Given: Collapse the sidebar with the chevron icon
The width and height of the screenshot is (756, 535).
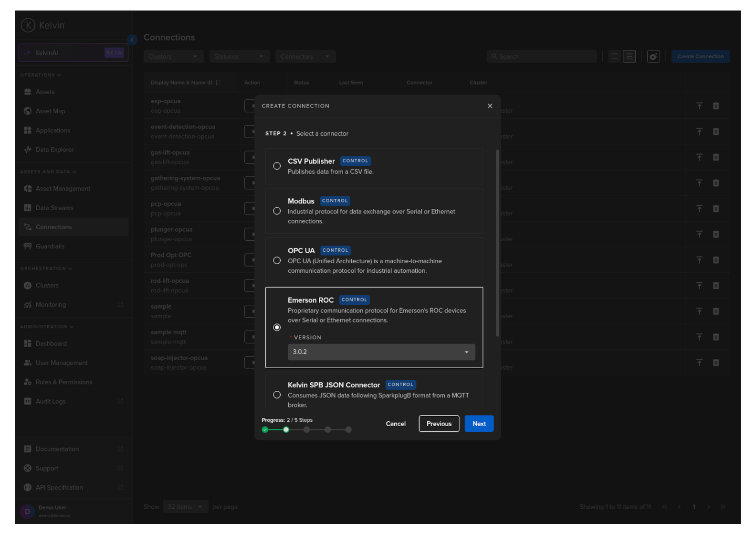Looking at the screenshot, I should 132,40.
